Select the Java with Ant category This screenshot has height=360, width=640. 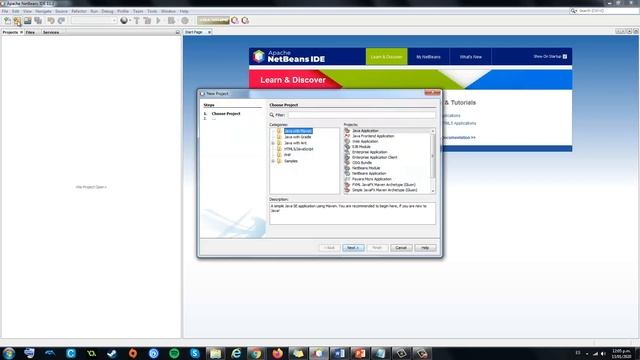click(x=295, y=143)
